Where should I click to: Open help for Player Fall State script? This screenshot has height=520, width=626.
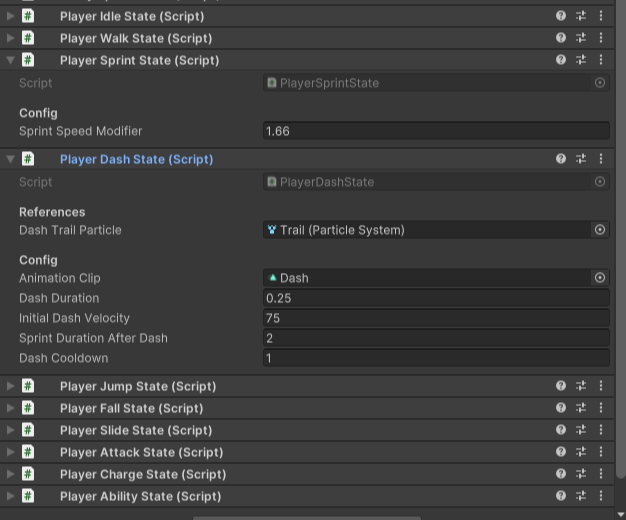click(561, 407)
